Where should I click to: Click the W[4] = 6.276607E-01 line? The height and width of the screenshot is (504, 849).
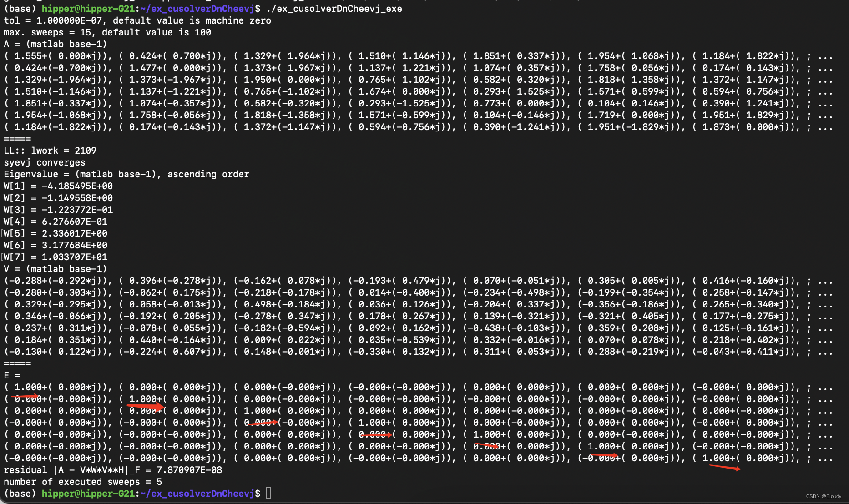56,222
